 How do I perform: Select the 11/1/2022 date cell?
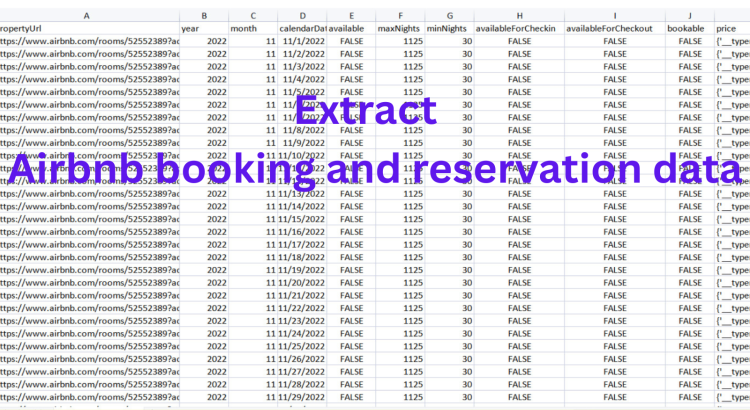[x=302, y=41]
